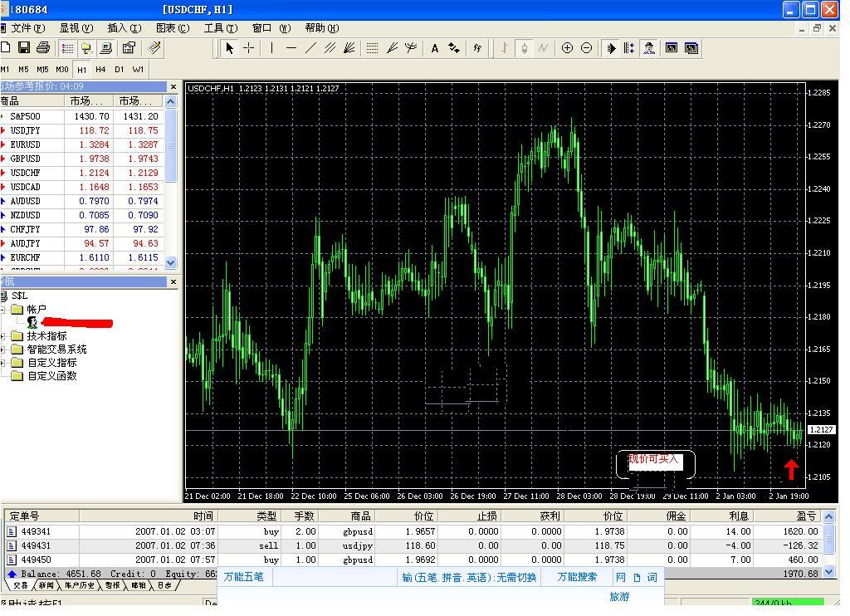Click the Print icon in toolbar
The width and height of the screenshot is (850, 616).
tap(43, 48)
